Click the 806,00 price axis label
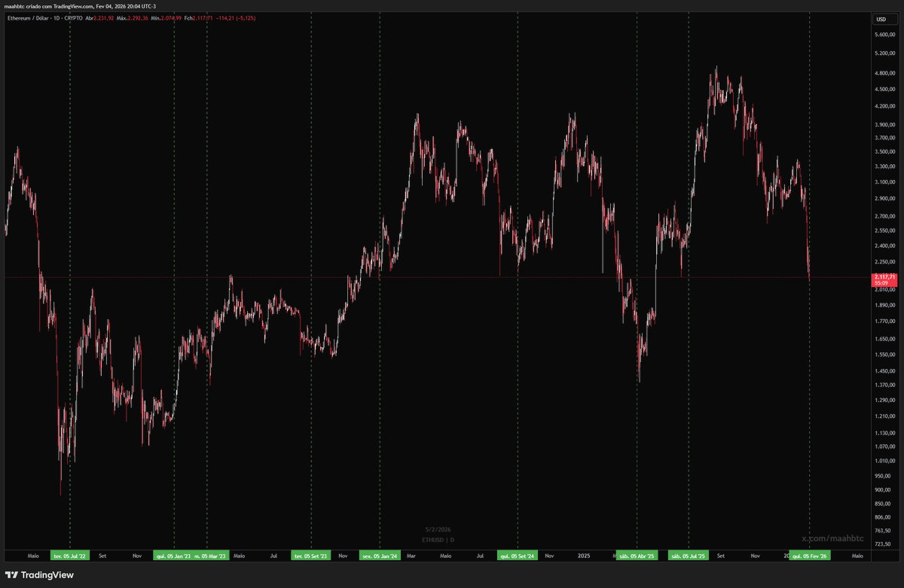The height and width of the screenshot is (588, 904). [883, 516]
